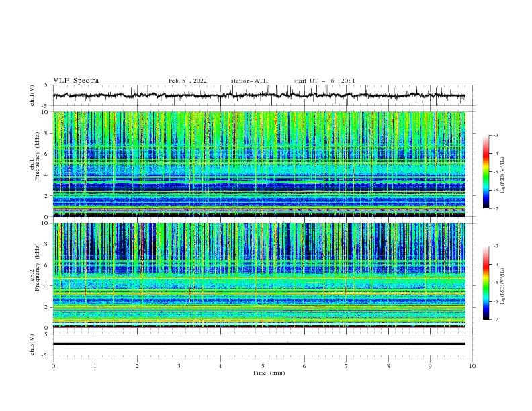This screenshot has height=411, width=532.
Task: Click the ch.1 voltage waveform trace
Action: click(x=259, y=95)
